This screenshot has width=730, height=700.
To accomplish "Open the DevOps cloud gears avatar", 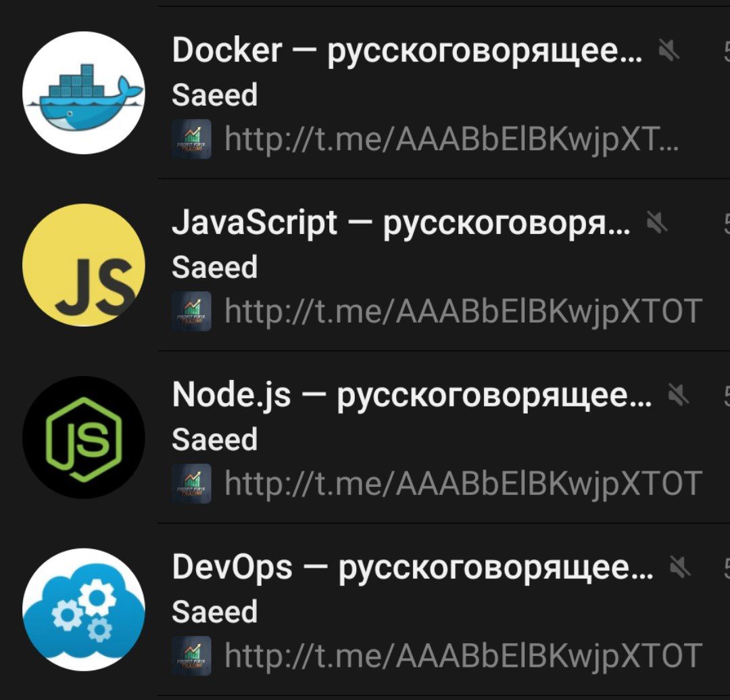I will point(83,609).
